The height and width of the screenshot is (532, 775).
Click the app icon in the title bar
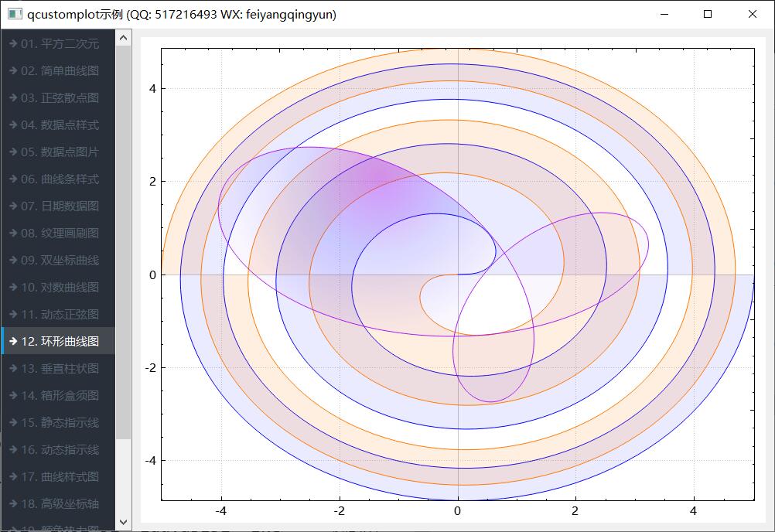pyautogui.click(x=14, y=14)
